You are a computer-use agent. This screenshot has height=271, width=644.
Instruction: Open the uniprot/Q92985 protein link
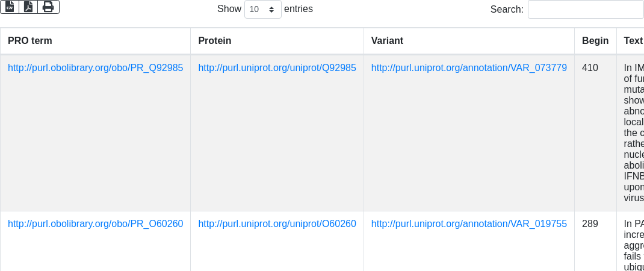(x=277, y=68)
